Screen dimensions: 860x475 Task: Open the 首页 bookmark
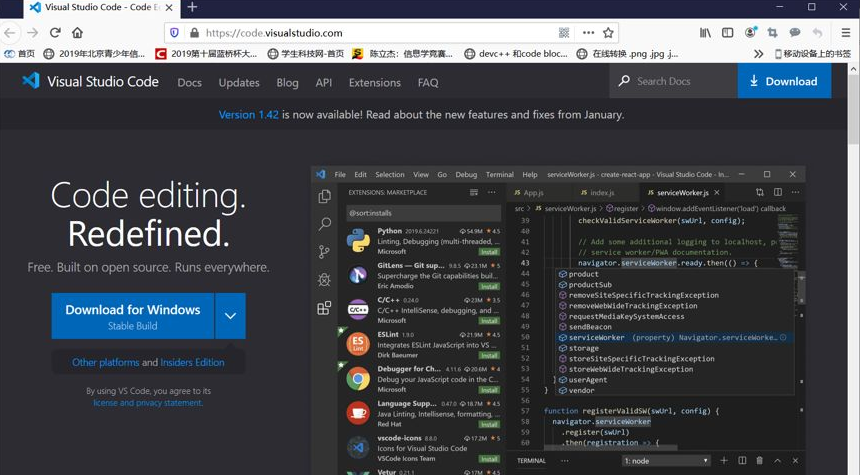[x=19, y=54]
